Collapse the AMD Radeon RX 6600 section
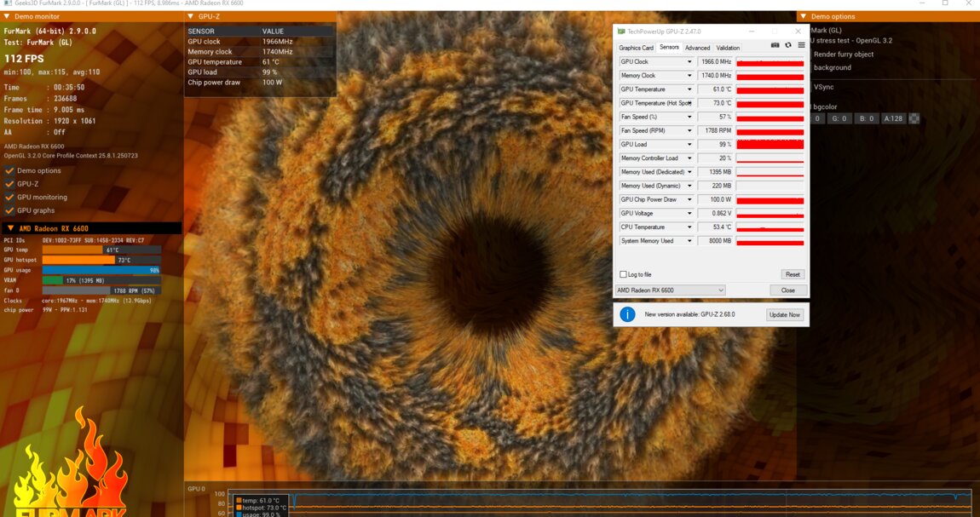This screenshot has width=980, height=517. [x=9, y=228]
